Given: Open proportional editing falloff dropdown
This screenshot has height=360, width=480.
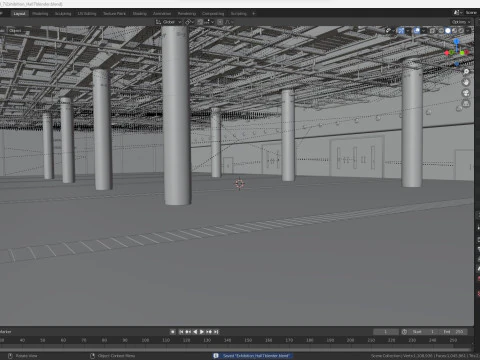Looking at the screenshot, I should 229,22.
